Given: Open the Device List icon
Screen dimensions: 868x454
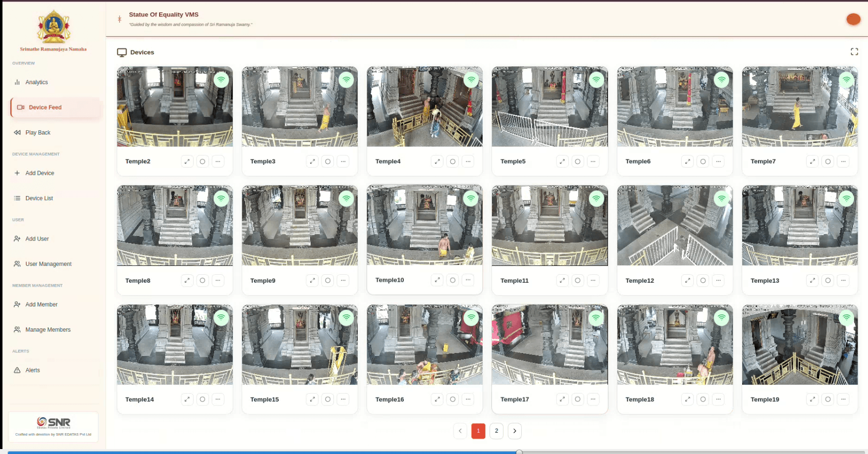Looking at the screenshot, I should click(x=17, y=199).
